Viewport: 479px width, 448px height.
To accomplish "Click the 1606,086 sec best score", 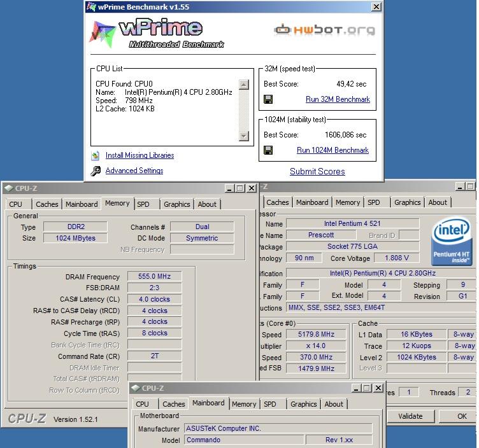I will [345, 135].
